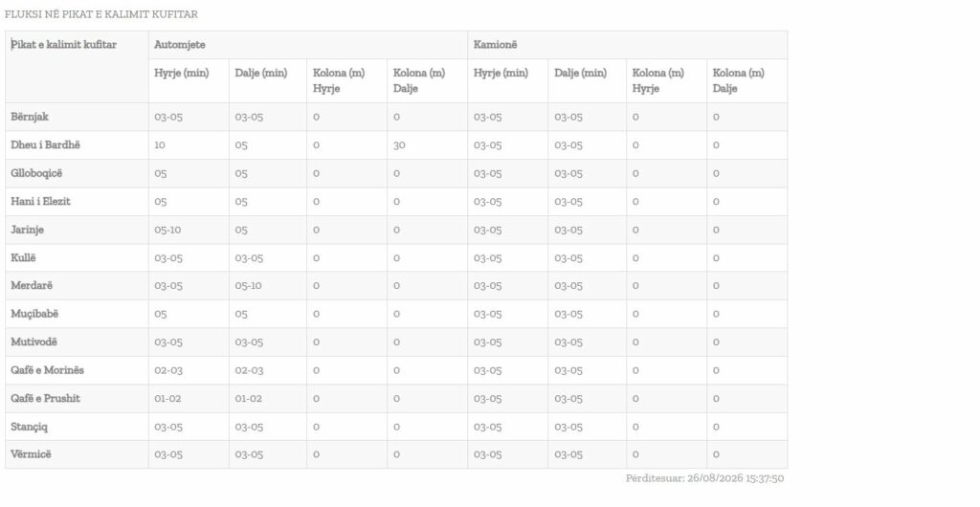The image size is (980, 507).
Task: Click the Bërnjak row label
Action: point(30,117)
